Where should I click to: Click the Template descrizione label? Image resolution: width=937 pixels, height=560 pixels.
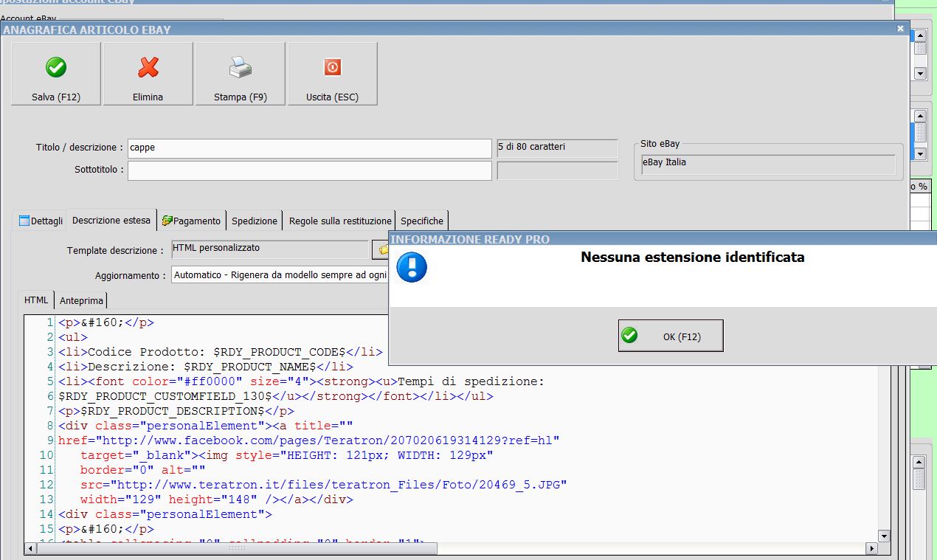click(115, 251)
